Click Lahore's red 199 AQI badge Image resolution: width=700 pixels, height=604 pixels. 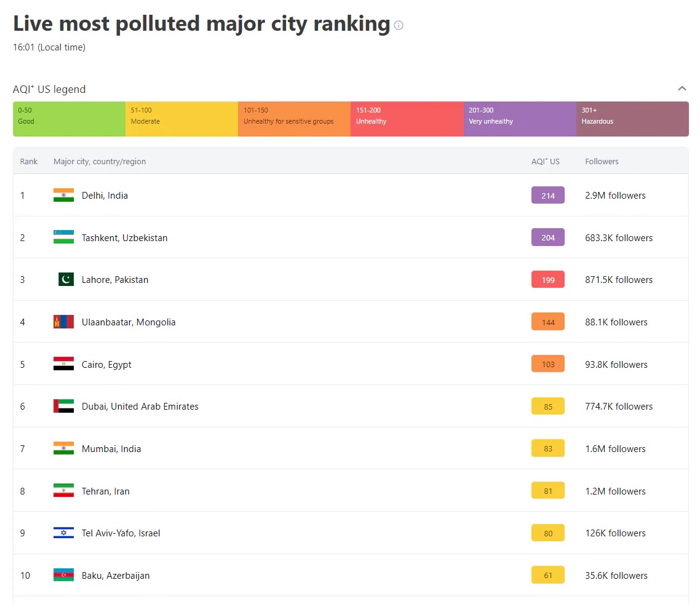tap(547, 280)
